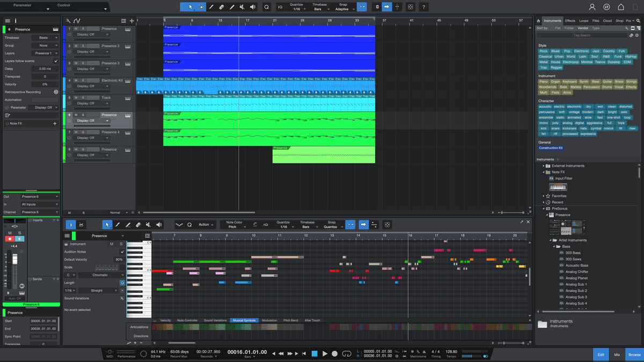The height and width of the screenshot is (362, 644).
Task: Open the help question mark icon
Action: (424, 7)
